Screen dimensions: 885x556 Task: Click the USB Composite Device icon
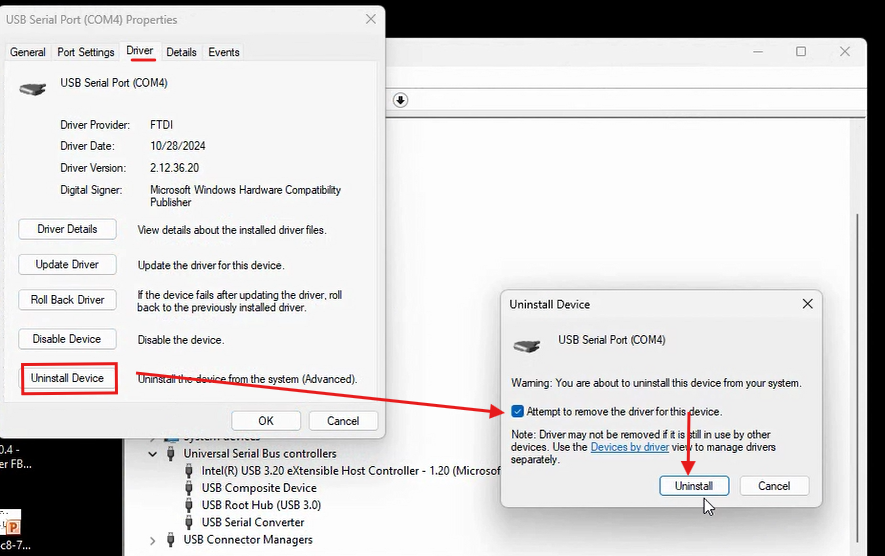(190, 488)
